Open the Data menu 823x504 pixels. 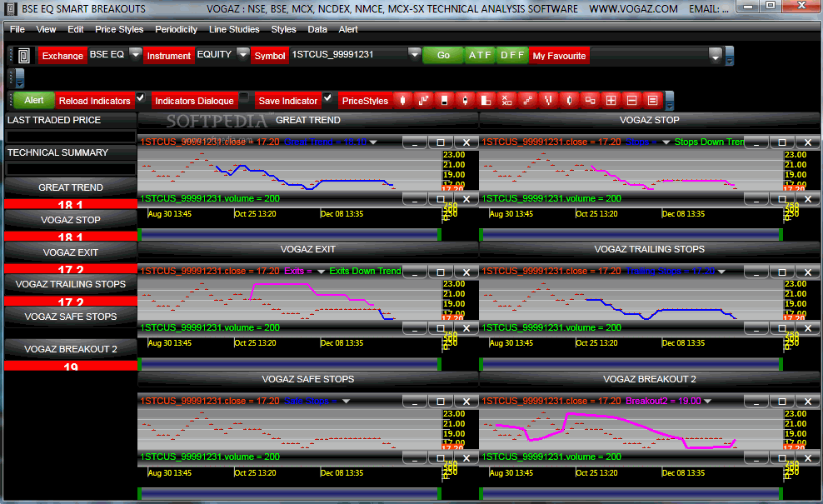pyautogui.click(x=317, y=29)
